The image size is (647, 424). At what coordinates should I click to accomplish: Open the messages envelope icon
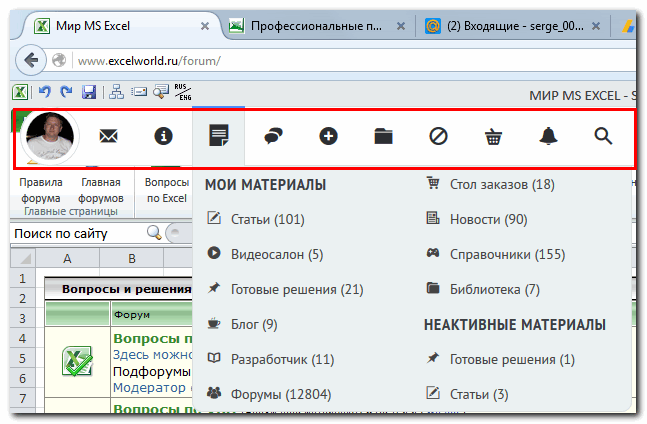(x=109, y=136)
